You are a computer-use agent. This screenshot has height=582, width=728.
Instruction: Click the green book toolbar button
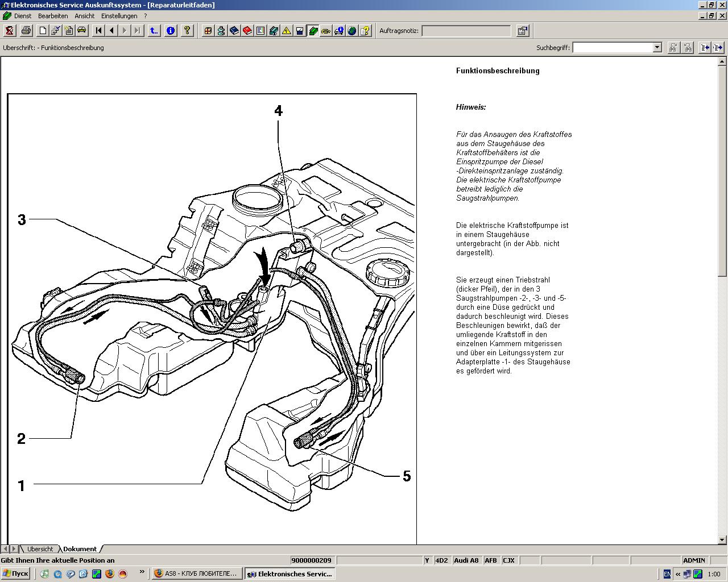[x=313, y=31]
